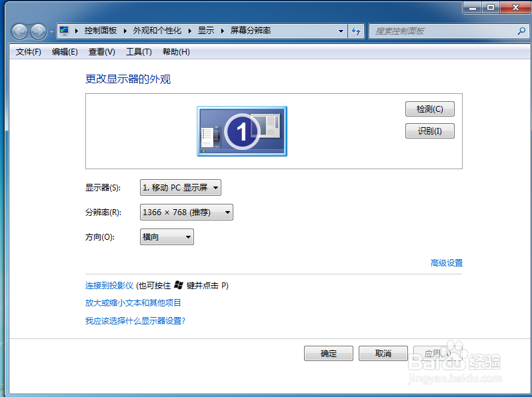This screenshot has width=532, height=397.
Task: Expand arrow before 控制面板 breadcrumb
Action: coord(77,31)
